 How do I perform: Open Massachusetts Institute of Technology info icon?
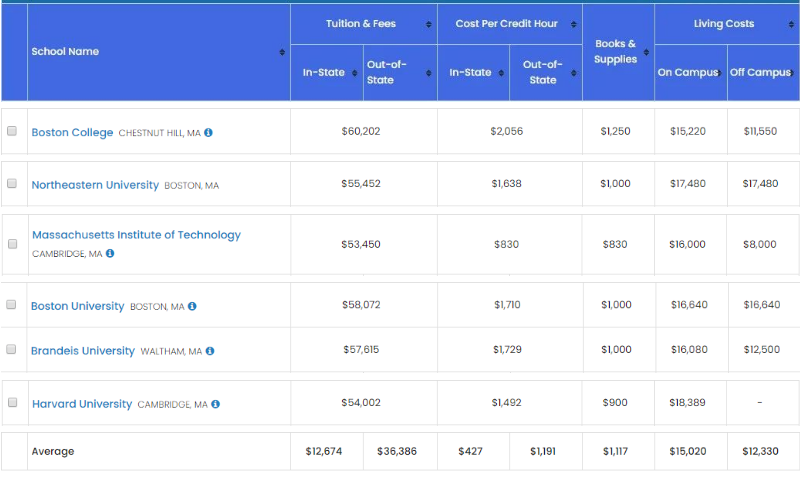pyautogui.click(x=110, y=253)
